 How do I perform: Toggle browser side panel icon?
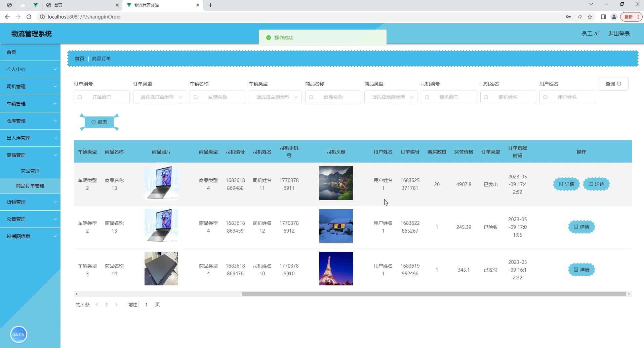[x=603, y=17]
